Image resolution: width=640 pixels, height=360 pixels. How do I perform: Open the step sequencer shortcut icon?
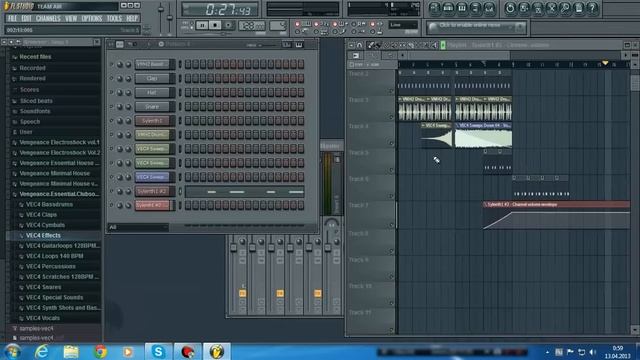(x=448, y=8)
